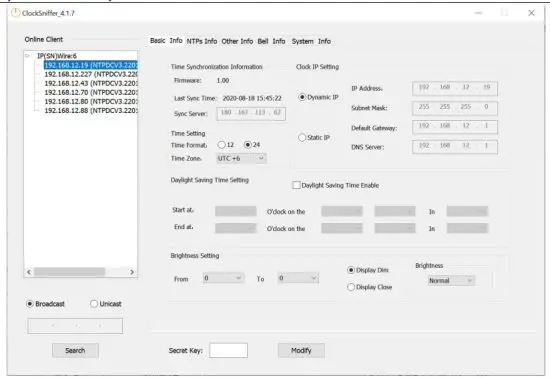The image size is (550, 378).
Task: Switch to the NTPs Info tab
Action: click(x=202, y=41)
